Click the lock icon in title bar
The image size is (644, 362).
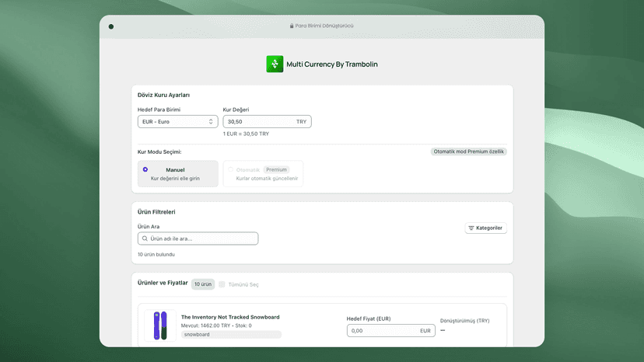292,26
